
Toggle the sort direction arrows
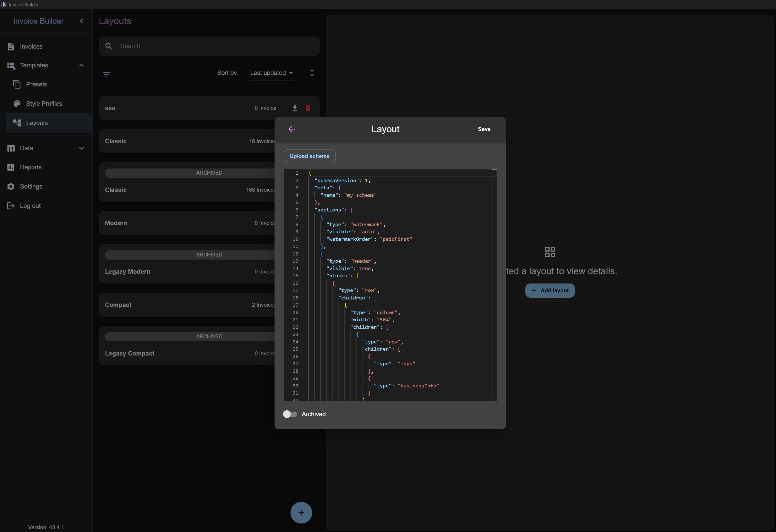(312, 73)
